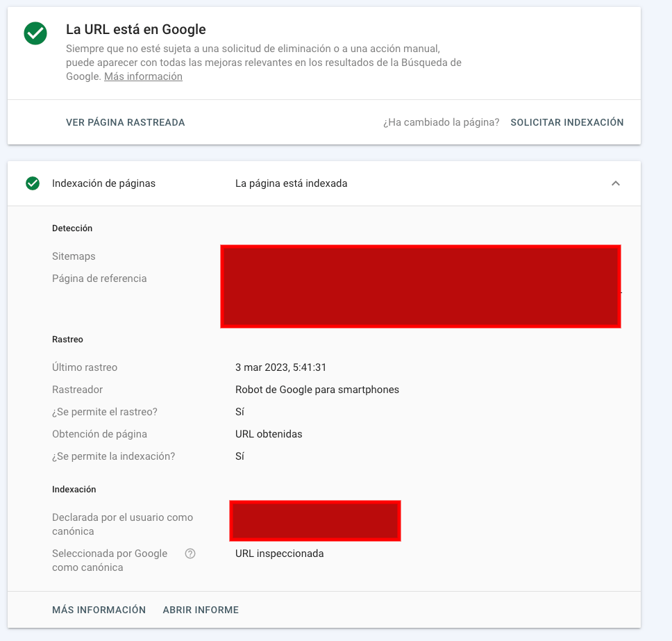Click the Rastreo section heading

pos(67,339)
